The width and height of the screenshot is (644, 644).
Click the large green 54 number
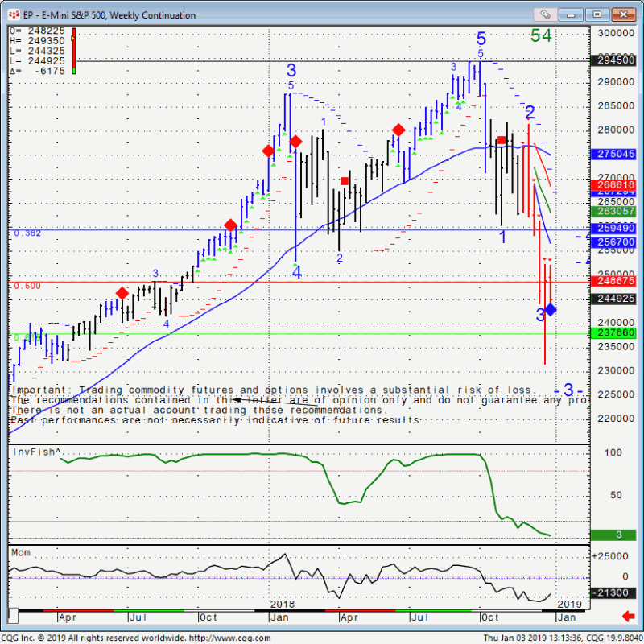[x=541, y=36]
